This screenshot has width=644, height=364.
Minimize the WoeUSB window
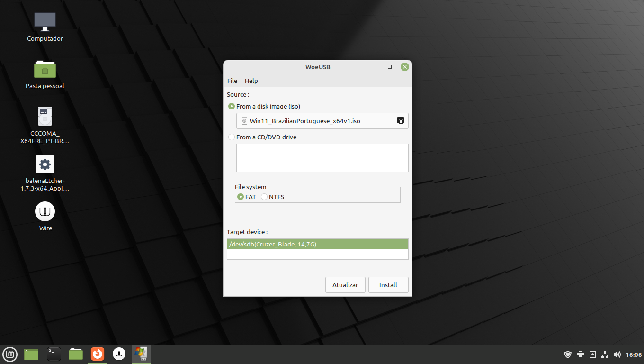[x=375, y=67]
